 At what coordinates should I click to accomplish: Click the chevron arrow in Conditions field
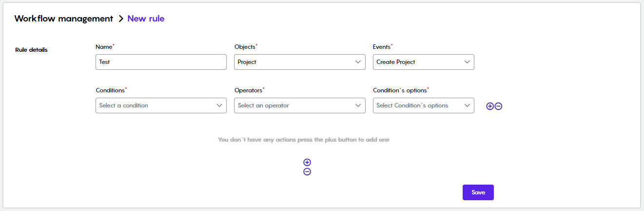coord(219,105)
